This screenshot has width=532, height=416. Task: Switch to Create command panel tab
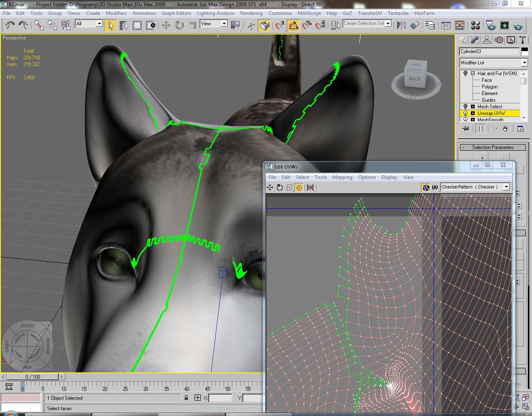point(463,40)
